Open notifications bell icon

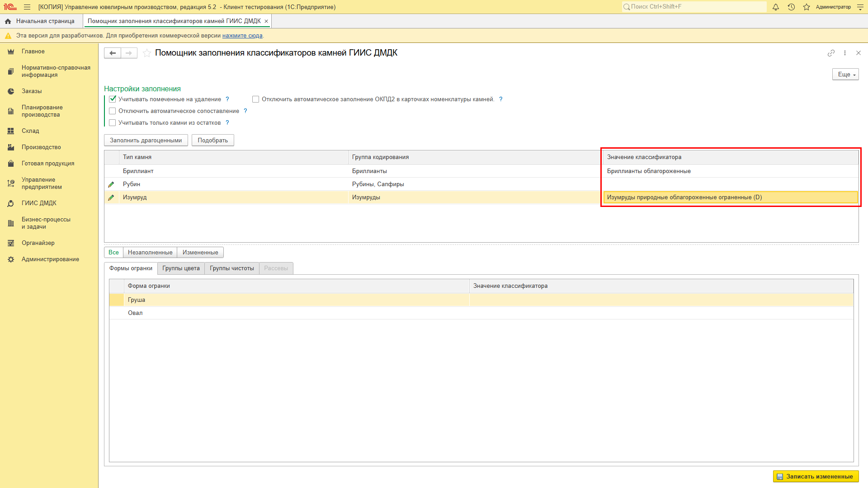(x=776, y=7)
